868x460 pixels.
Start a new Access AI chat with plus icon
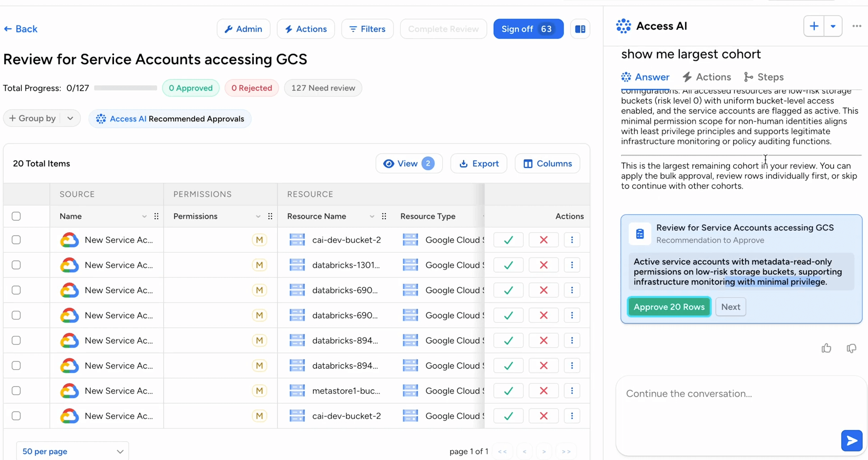(814, 26)
